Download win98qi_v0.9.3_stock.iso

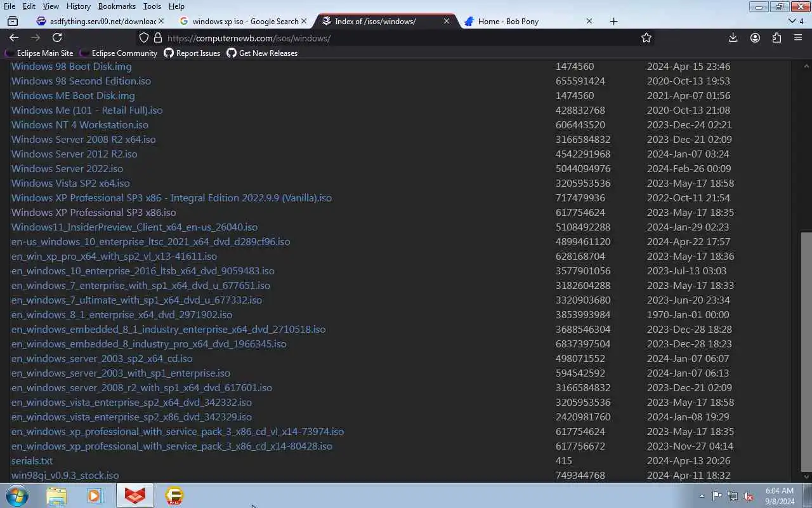65,475
